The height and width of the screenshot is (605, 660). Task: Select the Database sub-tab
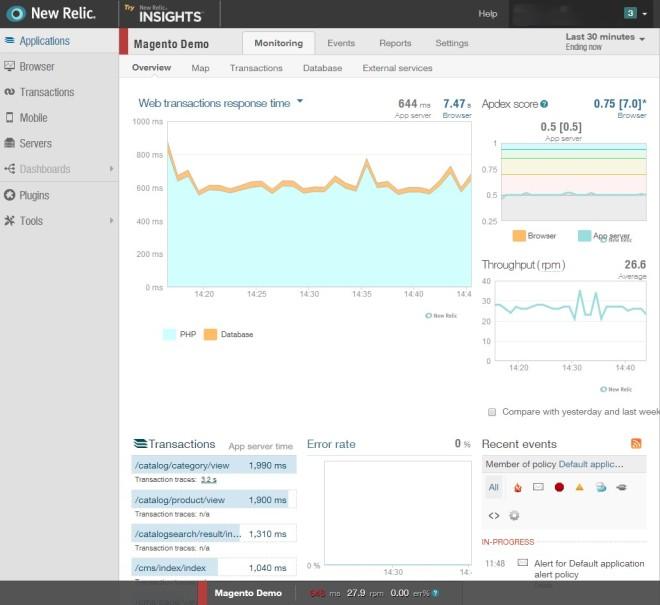tap(322, 68)
